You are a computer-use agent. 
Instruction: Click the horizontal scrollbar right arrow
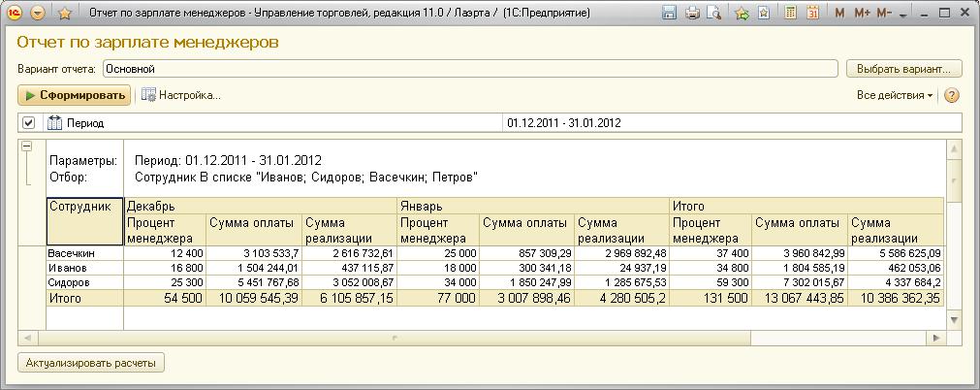(935, 338)
